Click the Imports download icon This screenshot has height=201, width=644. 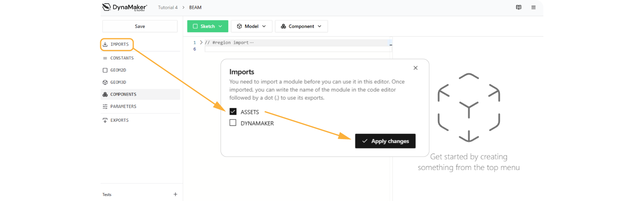(105, 44)
